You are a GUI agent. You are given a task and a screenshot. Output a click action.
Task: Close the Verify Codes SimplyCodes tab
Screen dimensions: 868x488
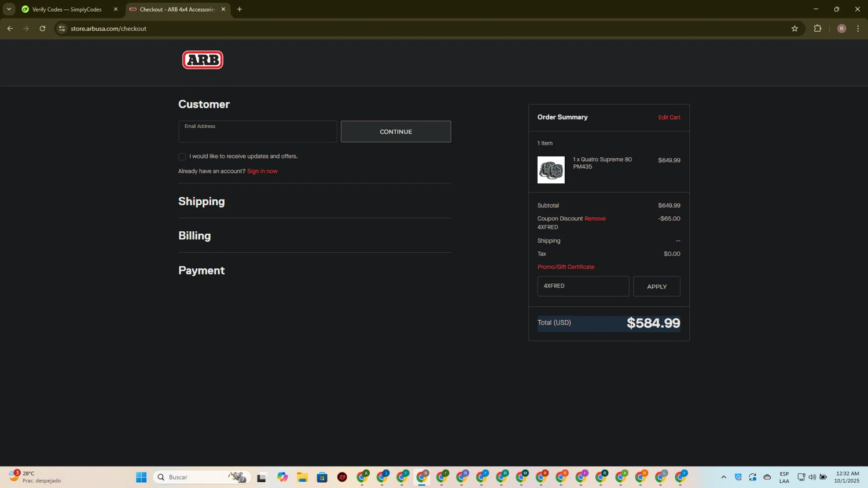click(x=115, y=9)
